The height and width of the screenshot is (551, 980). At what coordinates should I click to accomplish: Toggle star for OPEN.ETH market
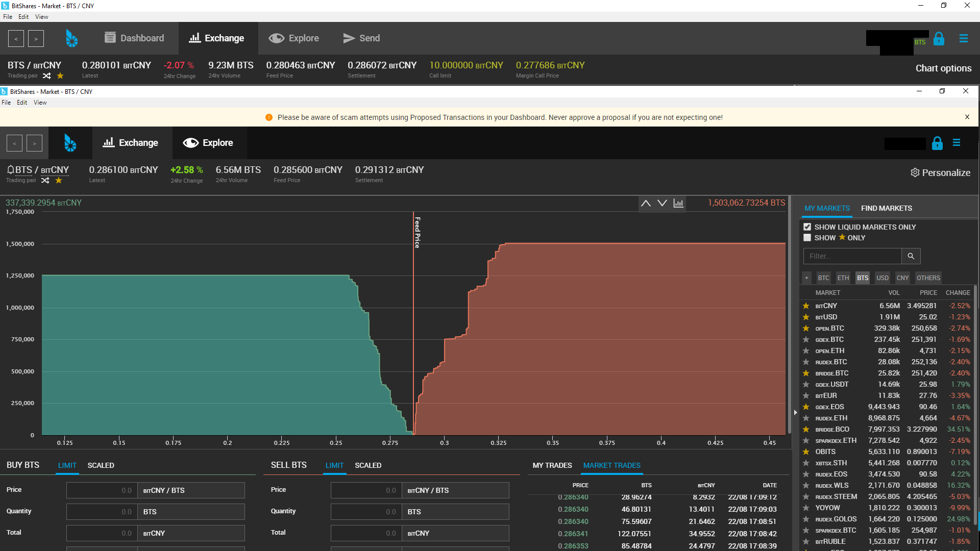pyautogui.click(x=806, y=351)
